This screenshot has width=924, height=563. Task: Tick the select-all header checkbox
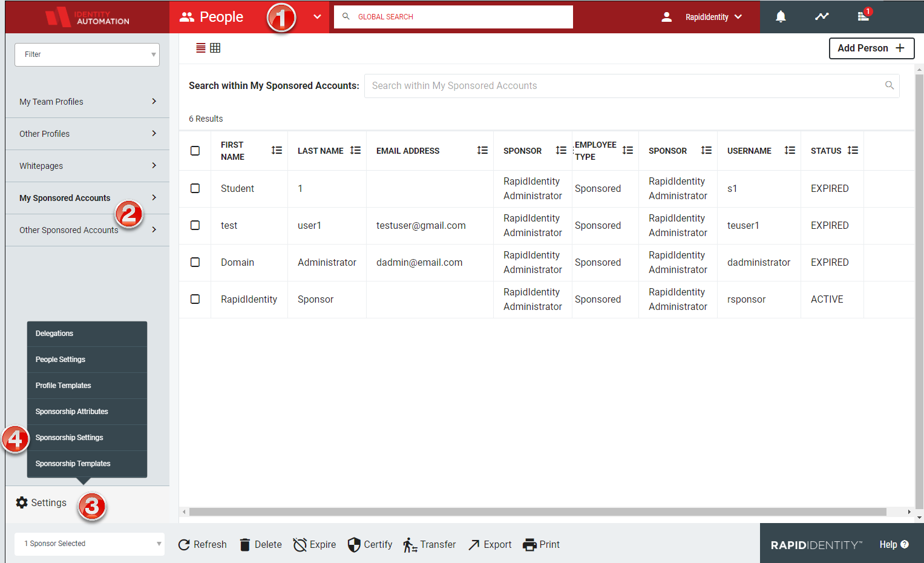(195, 151)
